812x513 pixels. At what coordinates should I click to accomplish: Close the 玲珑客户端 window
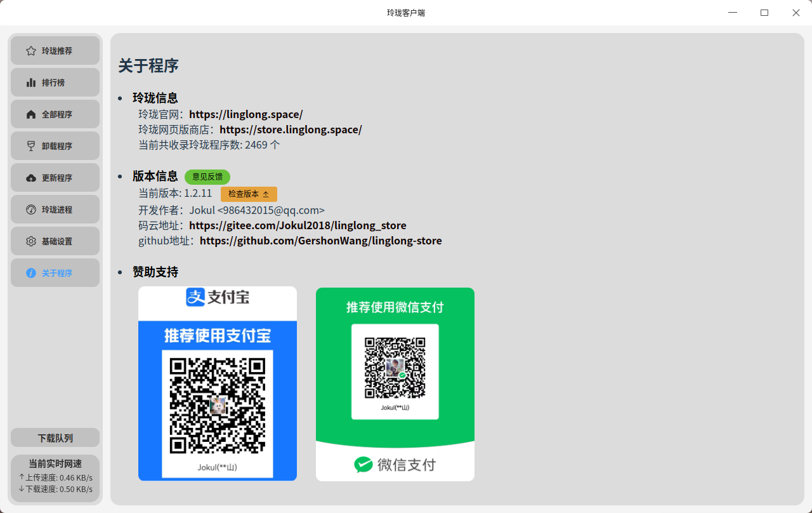coord(796,13)
